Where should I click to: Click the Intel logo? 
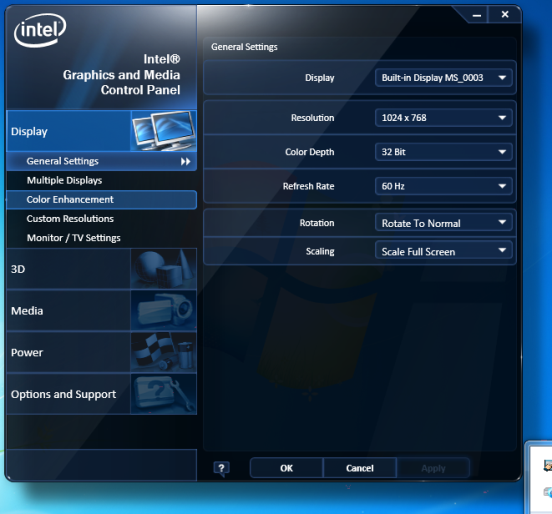[x=40, y=30]
